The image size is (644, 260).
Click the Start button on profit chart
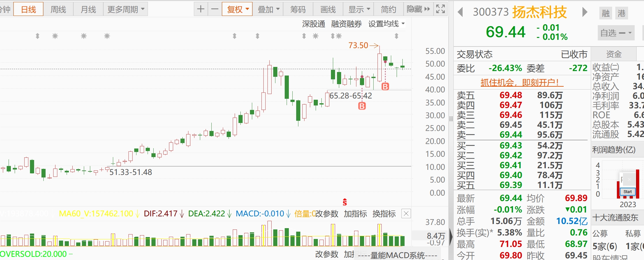coord(627,191)
